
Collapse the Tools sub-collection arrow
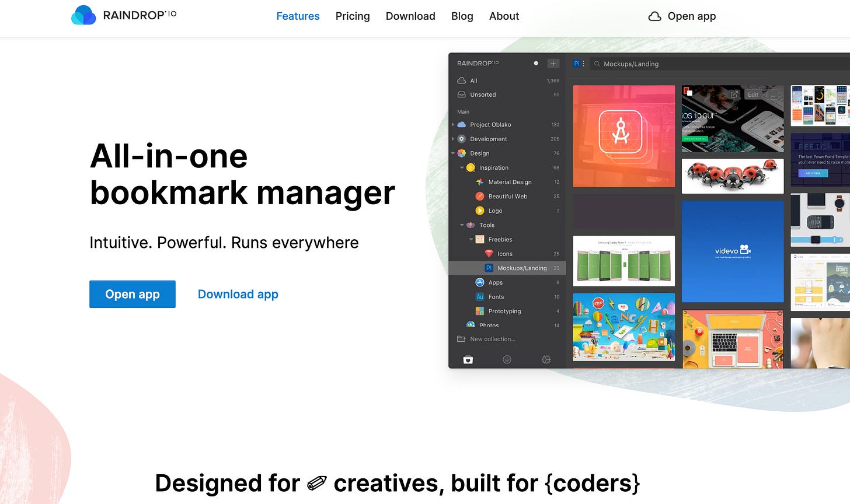[x=462, y=225]
